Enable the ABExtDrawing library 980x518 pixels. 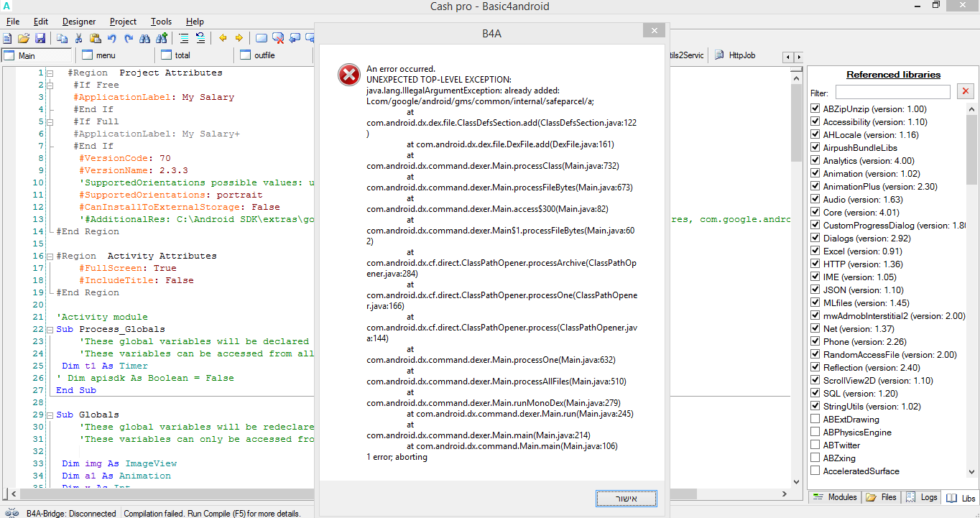[815, 419]
